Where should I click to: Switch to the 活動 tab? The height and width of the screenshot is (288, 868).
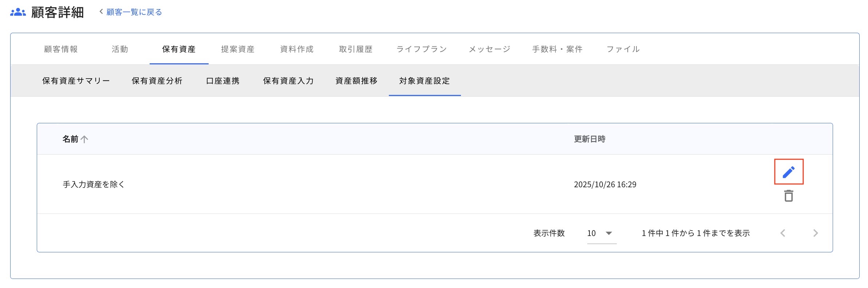click(x=120, y=49)
